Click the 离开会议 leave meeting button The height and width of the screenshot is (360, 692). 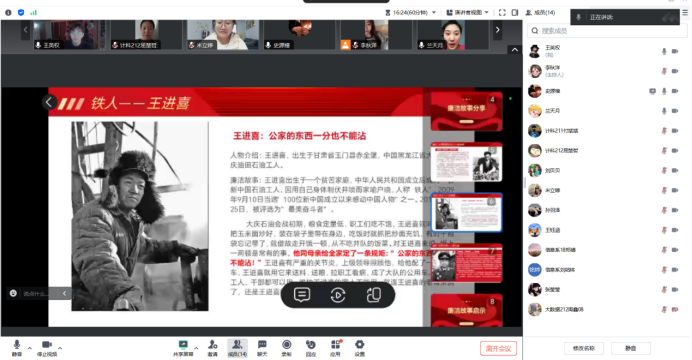498,349
